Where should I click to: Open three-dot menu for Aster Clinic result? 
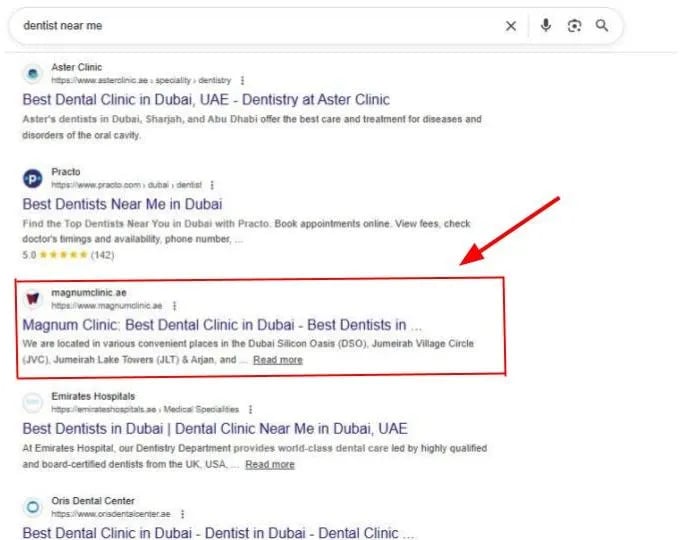click(242, 80)
